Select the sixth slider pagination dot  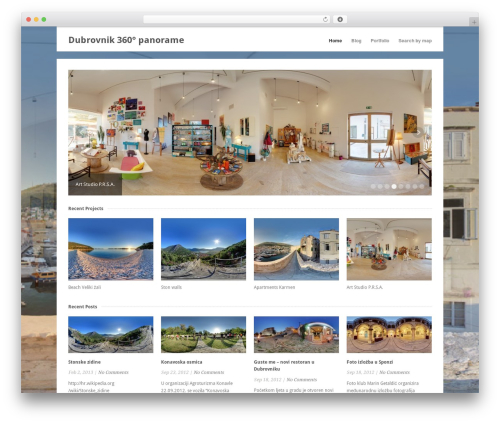point(408,186)
